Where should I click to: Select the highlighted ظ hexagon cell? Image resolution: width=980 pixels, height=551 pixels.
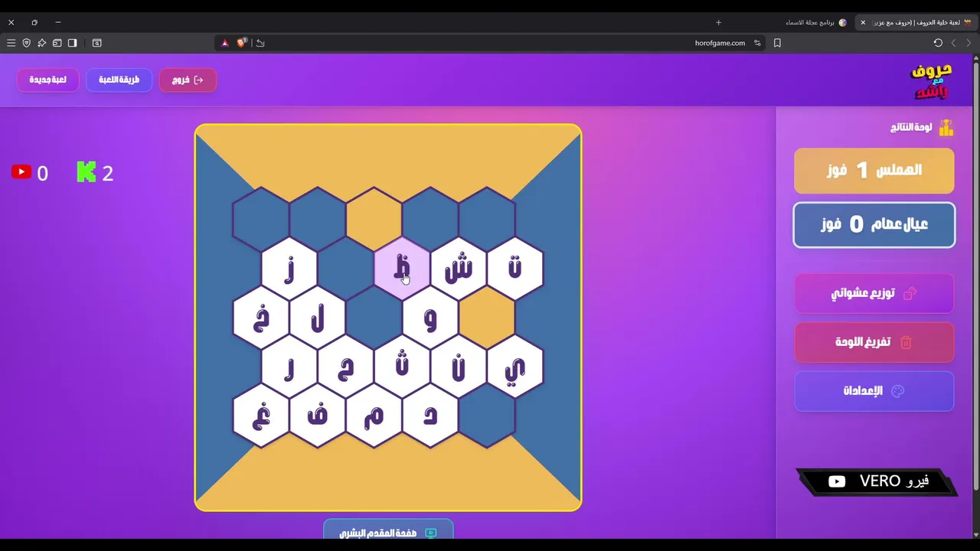click(402, 269)
